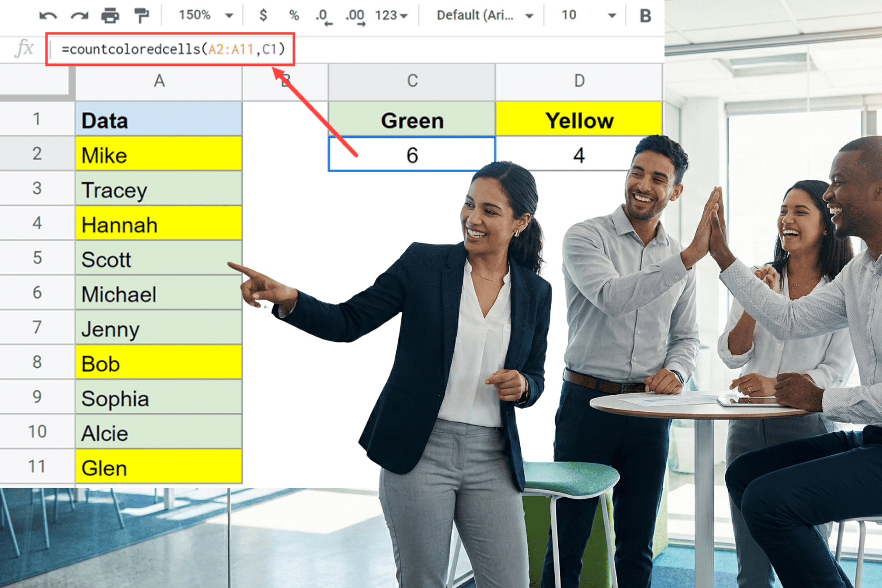Open the zoom level dropdown showing 150%
The width and height of the screenshot is (882, 588).
click(201, 15)
